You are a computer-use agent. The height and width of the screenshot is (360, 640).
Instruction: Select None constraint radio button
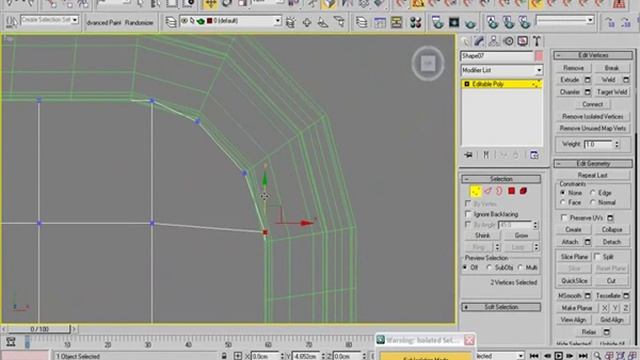coord(563,193)
